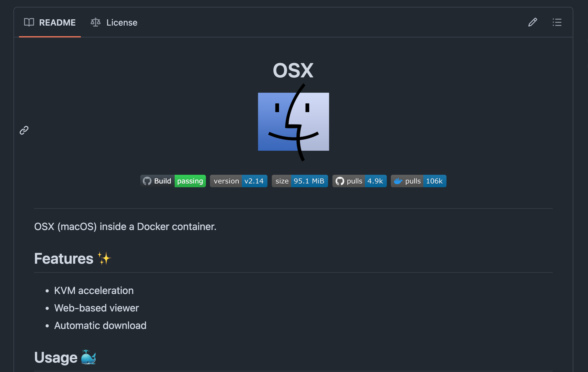Open the README outline list
The width and height of the screenshot is (588, 372).
(557, 22)
